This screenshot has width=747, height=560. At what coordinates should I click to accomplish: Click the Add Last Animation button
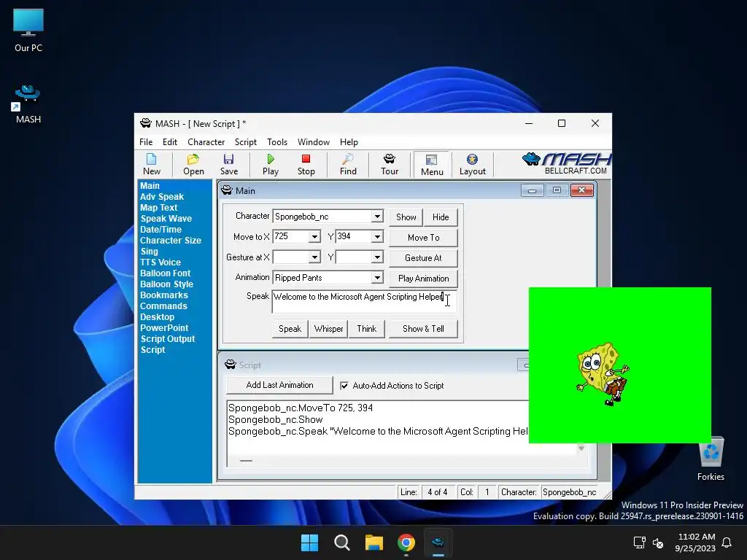pos(279,385)
